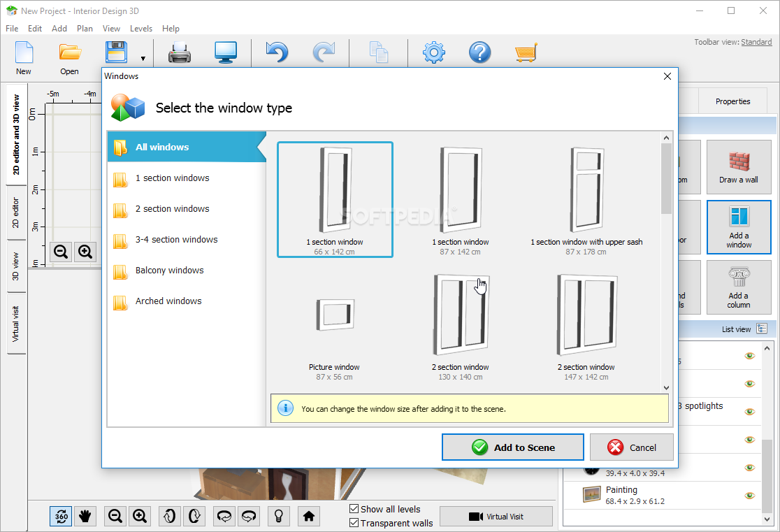The width and height of the screenshot is (780, 532).
Task: Toggle visibility eye for Painting item
Action: [750, 496]
